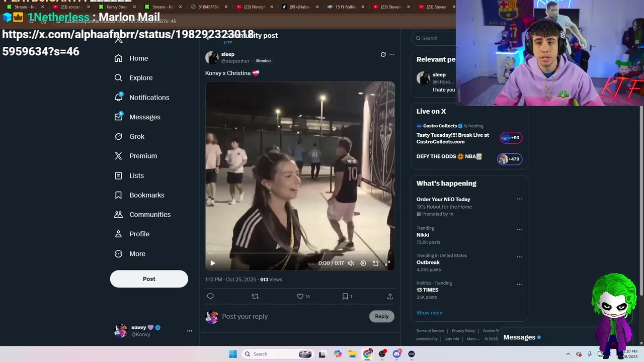Open the More sidebar menu
The width and height of the screenshot is (644, 362).
tap(130, 253)
